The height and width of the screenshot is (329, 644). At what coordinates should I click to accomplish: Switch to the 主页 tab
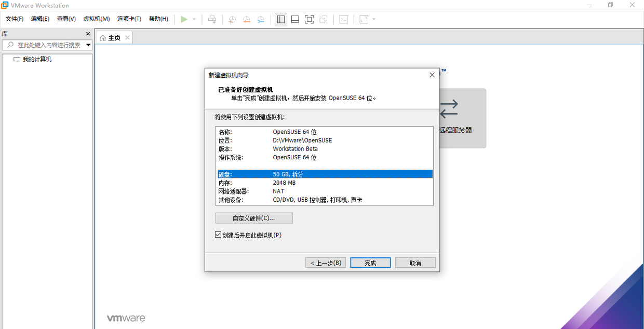click(x=114, y=37)
